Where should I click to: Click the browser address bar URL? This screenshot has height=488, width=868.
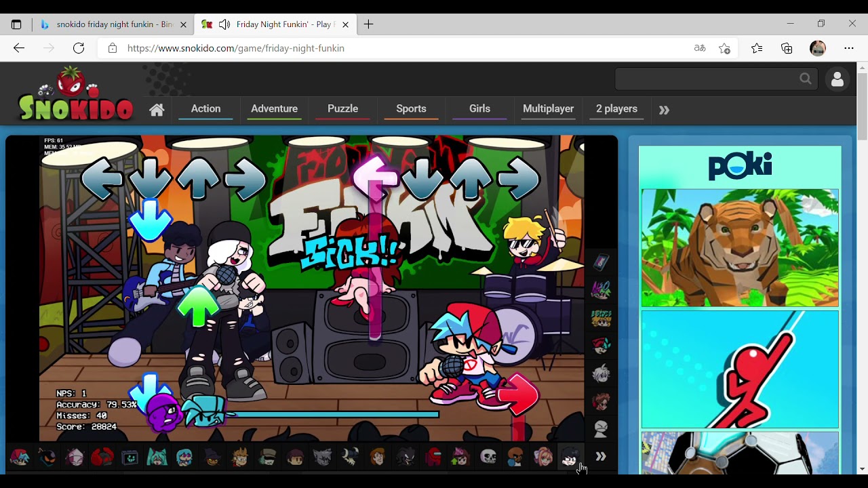pos(236,48)
